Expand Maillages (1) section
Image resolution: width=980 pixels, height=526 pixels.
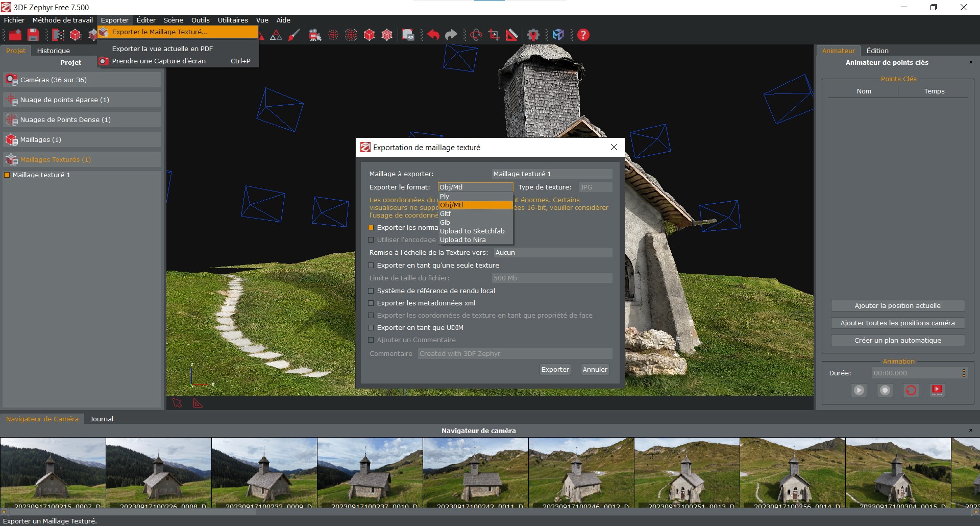82,140
